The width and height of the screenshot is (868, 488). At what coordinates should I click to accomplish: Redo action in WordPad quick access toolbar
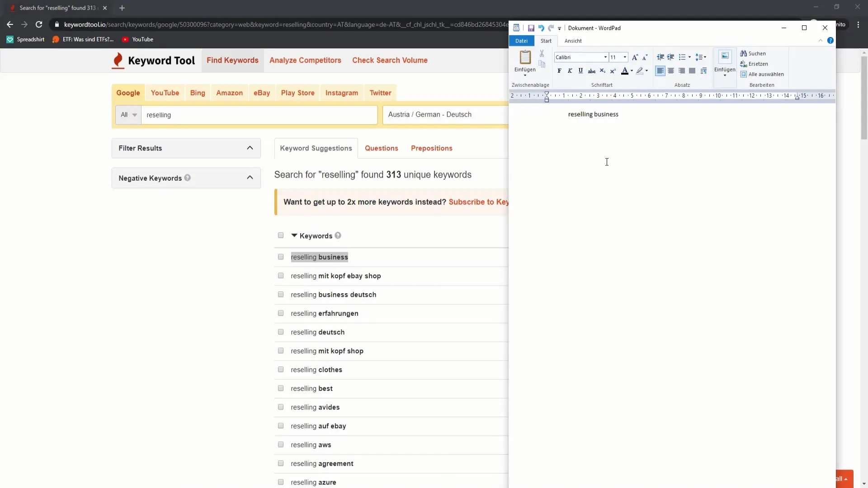[551, 28]
